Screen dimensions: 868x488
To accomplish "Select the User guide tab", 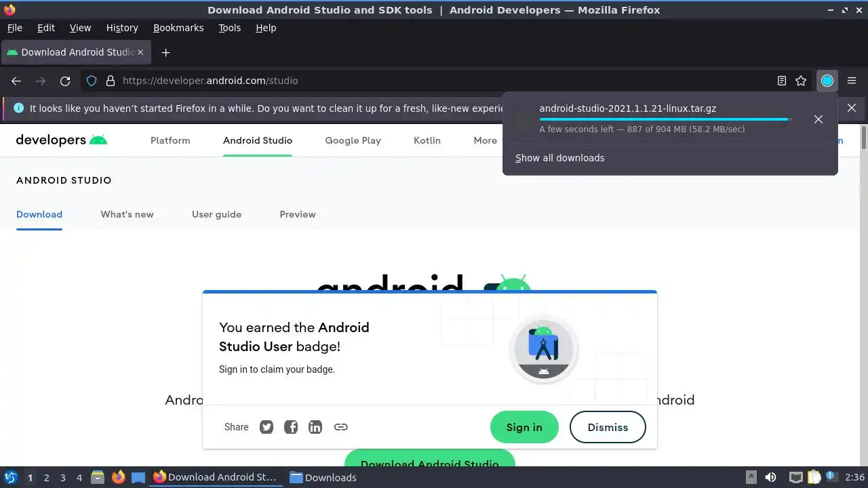I will 216,214.
